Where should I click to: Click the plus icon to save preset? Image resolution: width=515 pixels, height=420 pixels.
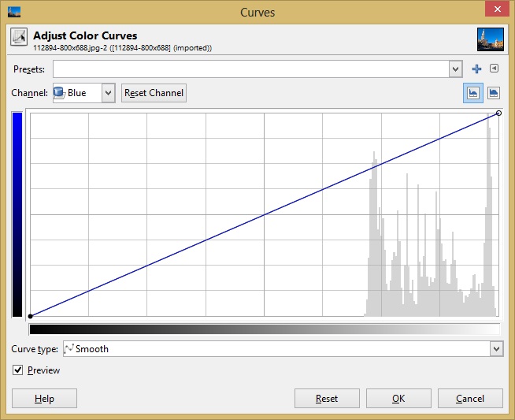[476, 69]
